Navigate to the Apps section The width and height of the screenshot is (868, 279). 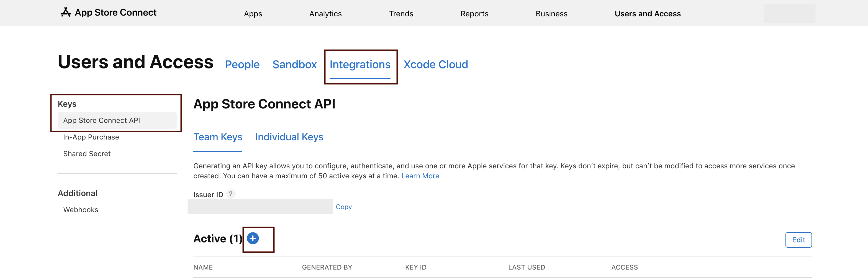click(253, 14)
